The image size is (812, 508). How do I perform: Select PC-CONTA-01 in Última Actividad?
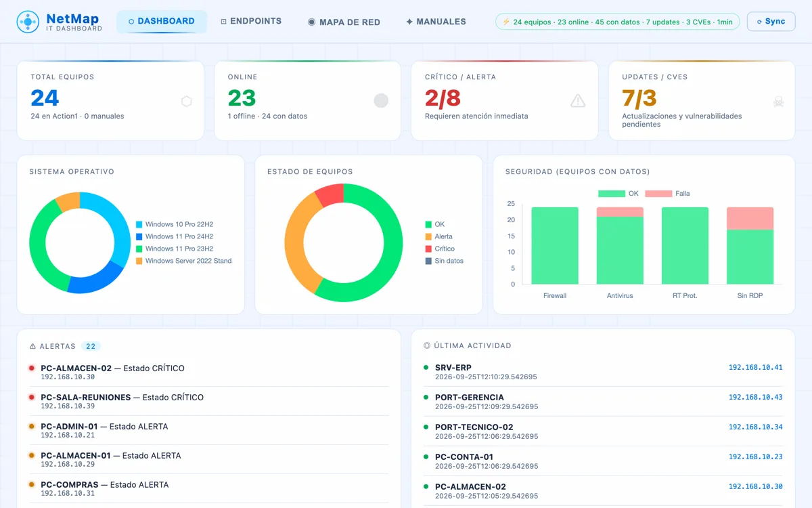click(603, 461)
